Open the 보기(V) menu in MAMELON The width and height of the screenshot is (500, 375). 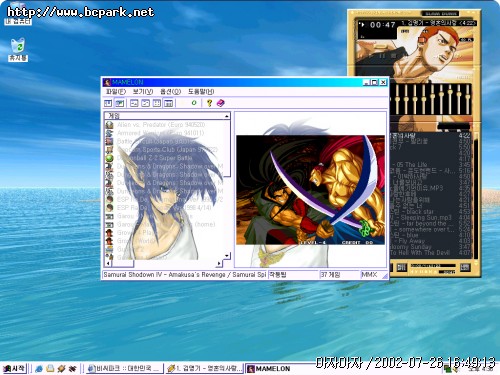143,91
